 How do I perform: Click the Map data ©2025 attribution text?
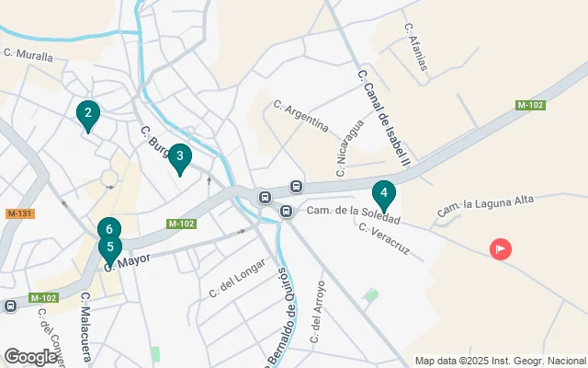(x=501, y=361)
